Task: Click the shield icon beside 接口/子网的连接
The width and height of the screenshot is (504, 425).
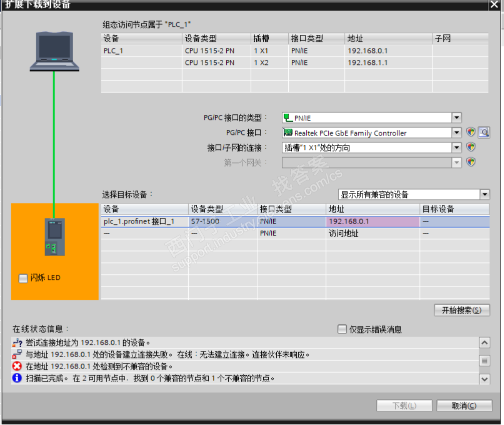Action: pyautogui.click(x=471, y=146)
